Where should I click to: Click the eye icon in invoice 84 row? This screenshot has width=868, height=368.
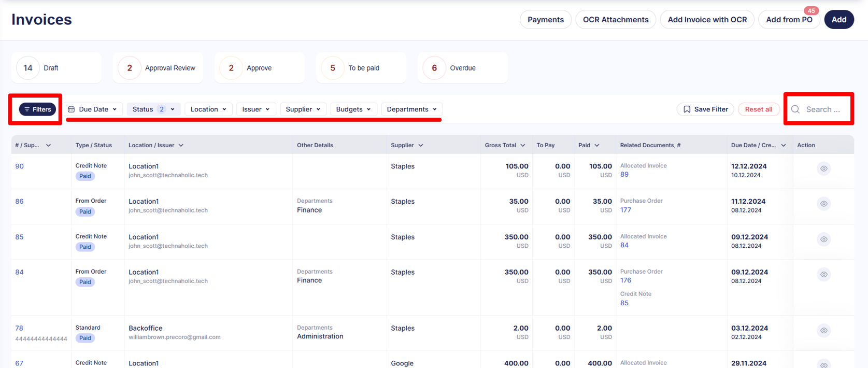click(x=823, y=274)
